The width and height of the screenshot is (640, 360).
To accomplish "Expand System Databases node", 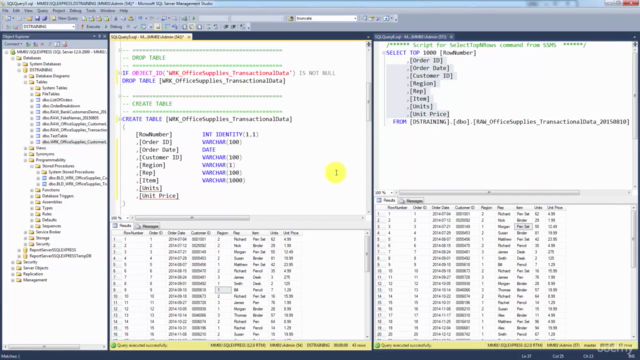I will [x=19, y=64].
